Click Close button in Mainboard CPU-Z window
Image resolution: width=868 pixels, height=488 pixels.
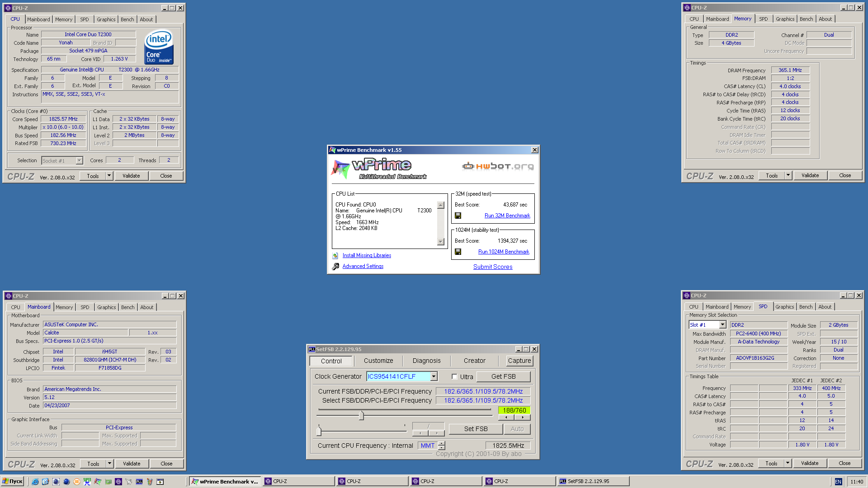(x=166, y=464)
